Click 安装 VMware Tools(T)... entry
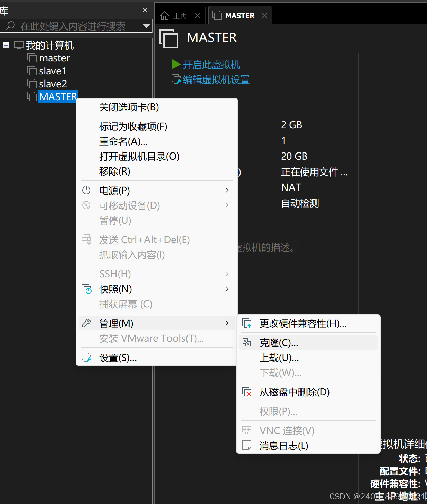Viewport: 427px width, 504px height. pyautogui.click(x=157, y=339)
